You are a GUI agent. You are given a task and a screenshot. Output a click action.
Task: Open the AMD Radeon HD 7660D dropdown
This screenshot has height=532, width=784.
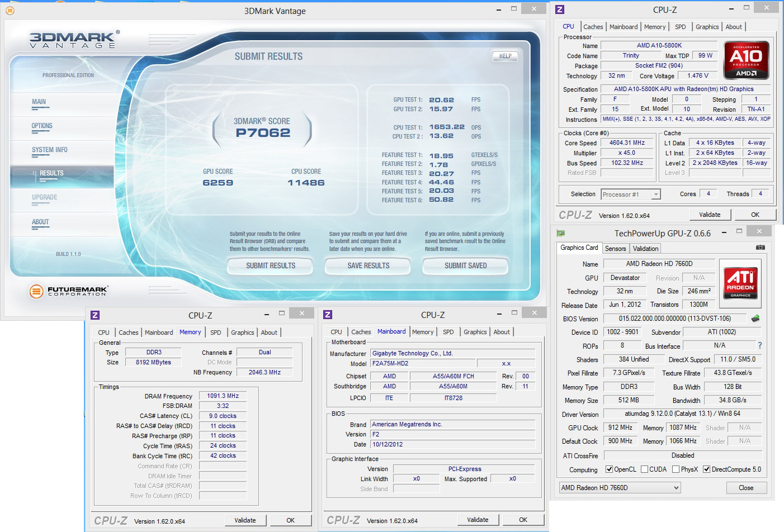[x=620, y=488]
